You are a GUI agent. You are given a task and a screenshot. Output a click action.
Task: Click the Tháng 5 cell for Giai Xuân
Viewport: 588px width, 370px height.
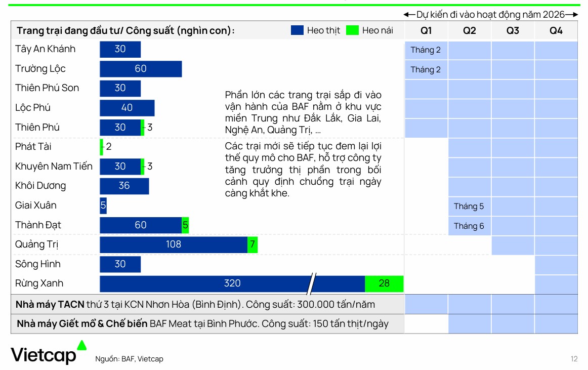coord(469,206)
